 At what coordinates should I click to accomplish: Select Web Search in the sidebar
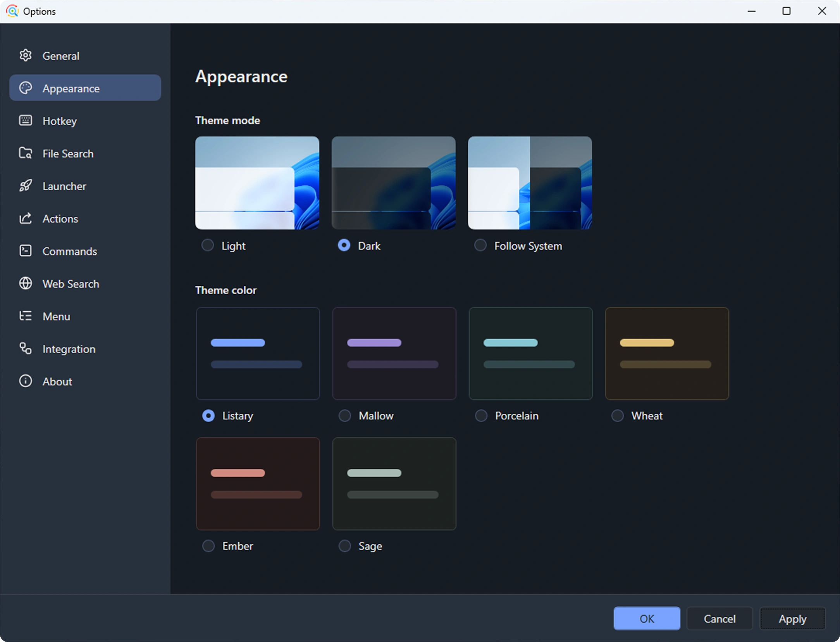(x=71, y=284)
